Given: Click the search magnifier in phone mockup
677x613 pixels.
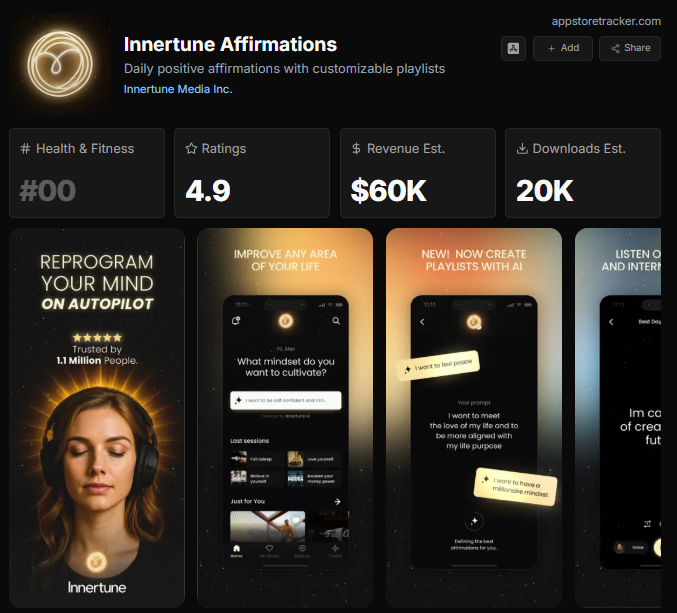Looking at the screenshot, I should point(336,321).
